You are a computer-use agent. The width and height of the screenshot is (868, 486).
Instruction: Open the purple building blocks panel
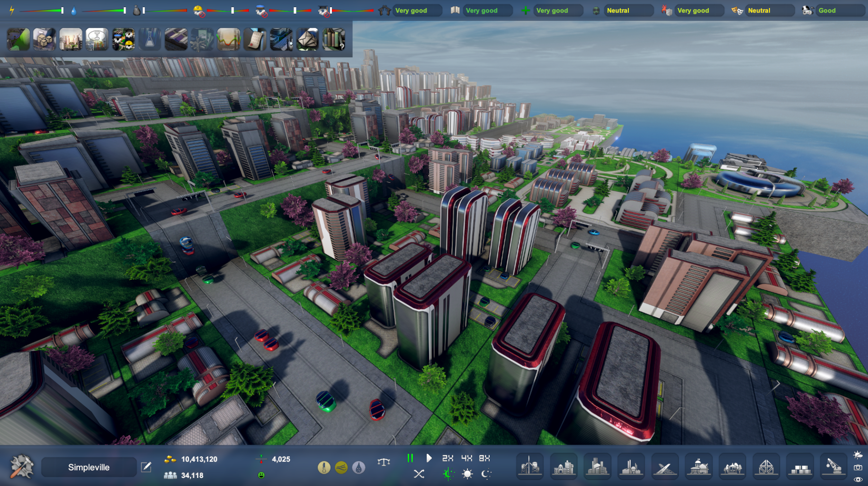point(176,39)
